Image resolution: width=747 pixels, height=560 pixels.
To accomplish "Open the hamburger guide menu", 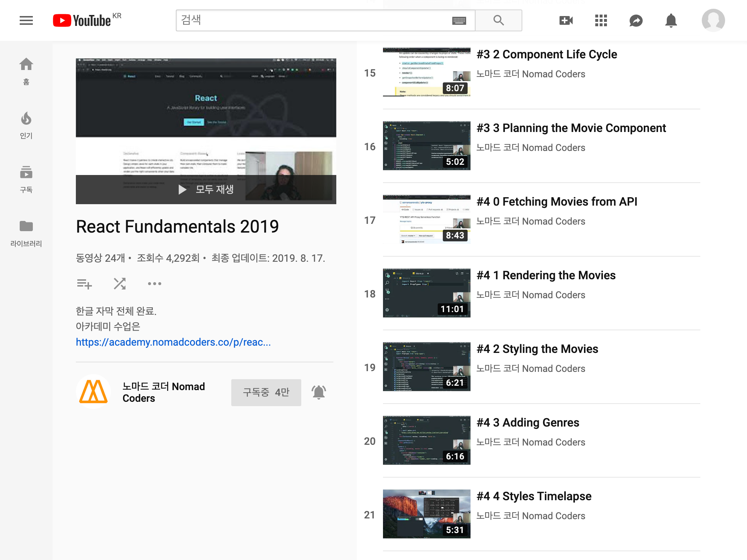I will 26,20.
